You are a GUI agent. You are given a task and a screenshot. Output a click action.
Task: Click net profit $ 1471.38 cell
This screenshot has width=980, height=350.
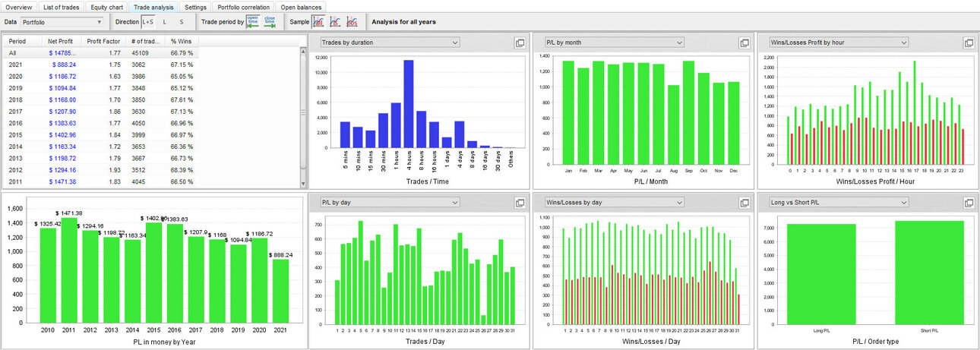[x=63, y=181]
